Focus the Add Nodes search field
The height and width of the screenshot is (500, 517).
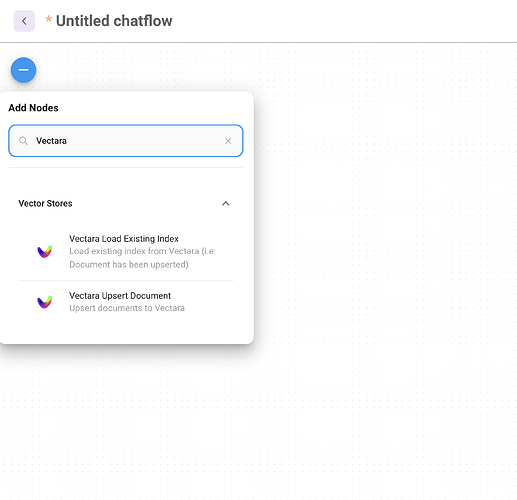(126, 141)
